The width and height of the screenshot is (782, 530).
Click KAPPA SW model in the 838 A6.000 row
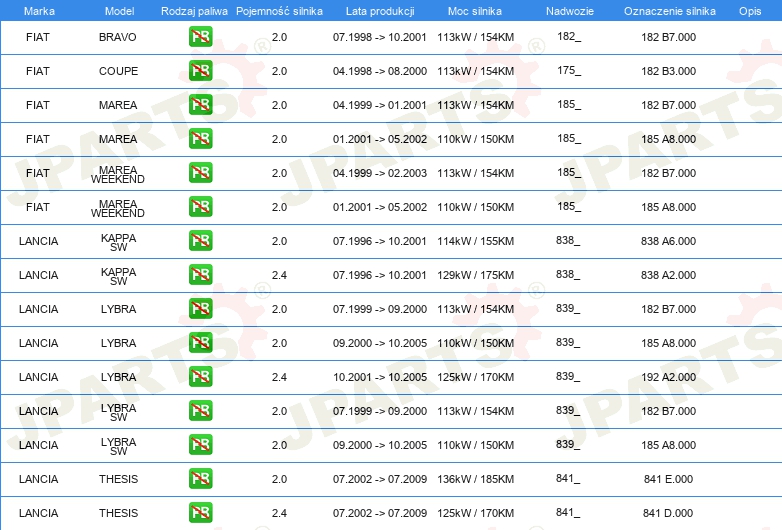pyautogui.click(x=118, y=242)
